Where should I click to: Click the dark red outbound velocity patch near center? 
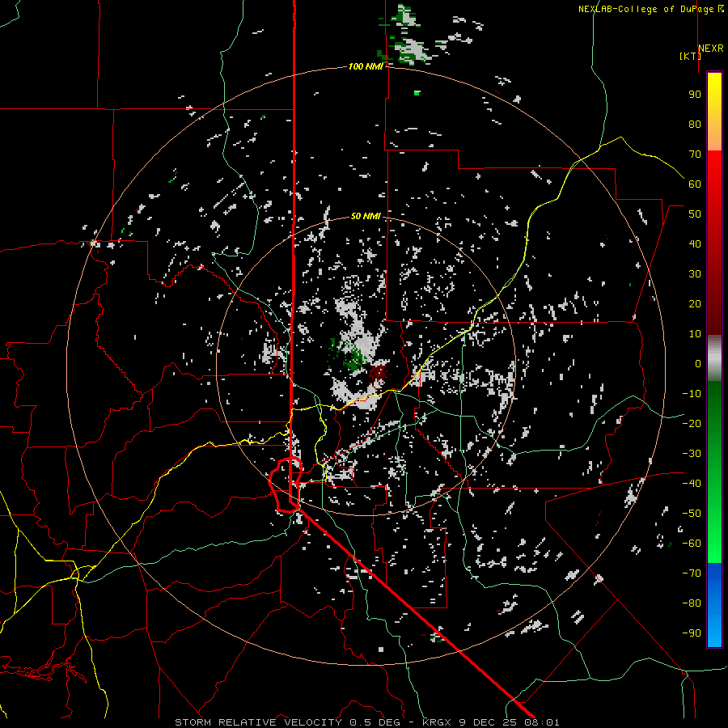click(379, 373)
